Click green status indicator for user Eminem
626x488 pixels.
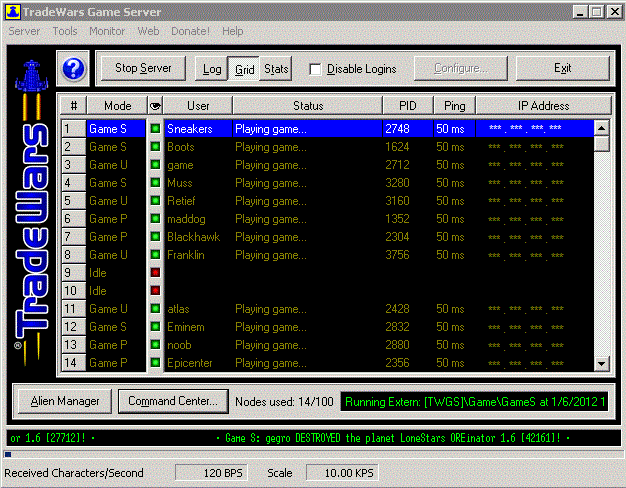pyautogui.click(x=155, y=327)
